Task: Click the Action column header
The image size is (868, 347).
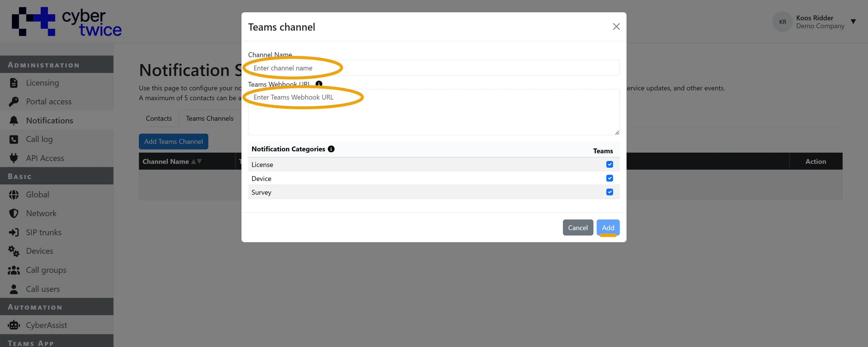Action: [816, 161]
